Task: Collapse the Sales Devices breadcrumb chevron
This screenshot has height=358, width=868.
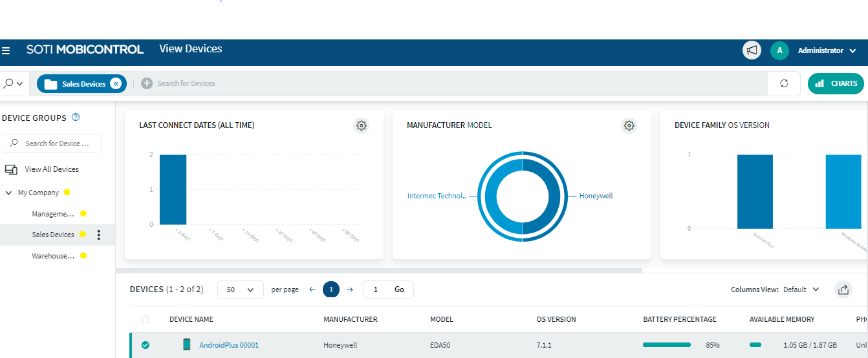Action: pos(116,83)
